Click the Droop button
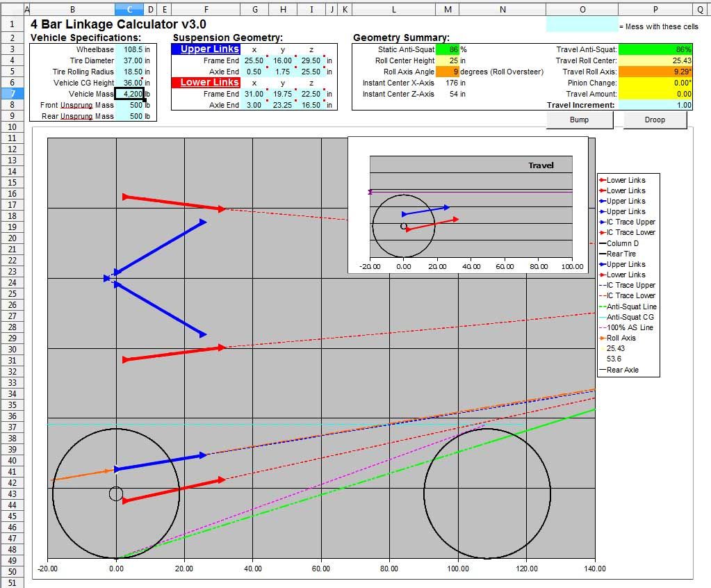This screenshot has width=711, height=588. tap(655, 120)
